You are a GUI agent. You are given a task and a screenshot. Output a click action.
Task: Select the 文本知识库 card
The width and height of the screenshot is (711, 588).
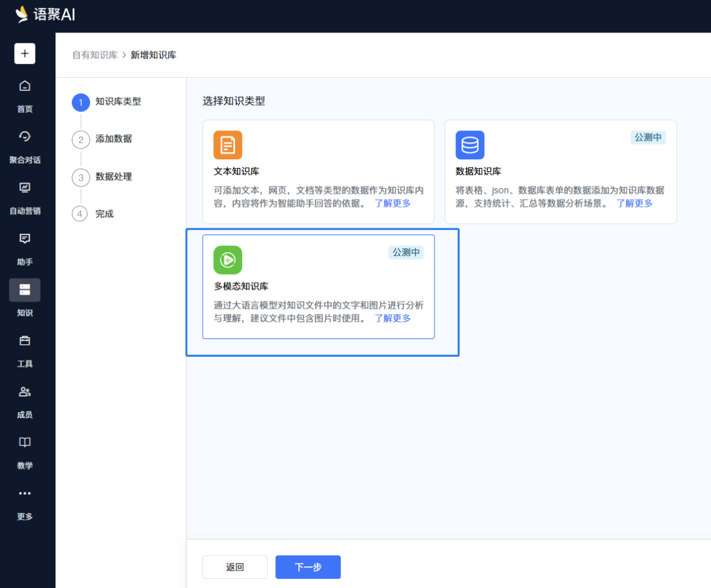click(319, 172)
